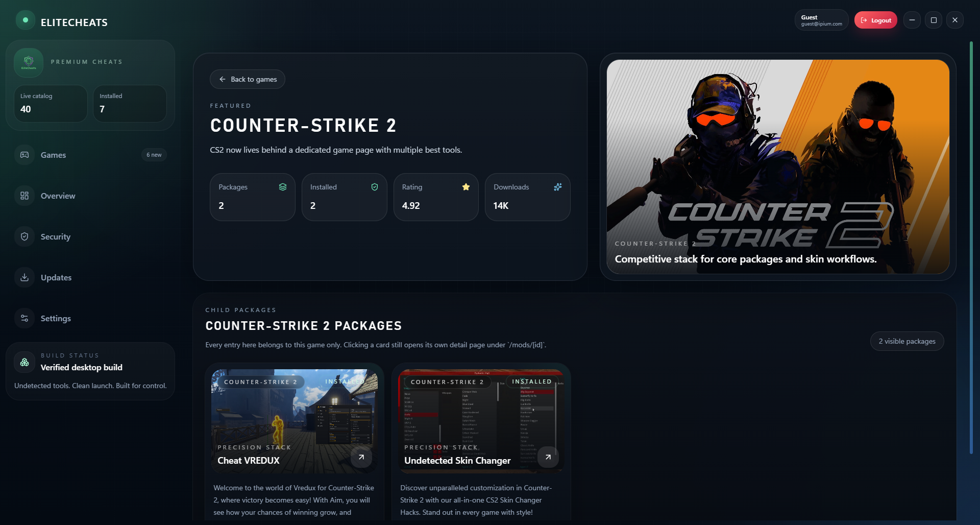Select the Live catalog 40 card

pos(51,104)
